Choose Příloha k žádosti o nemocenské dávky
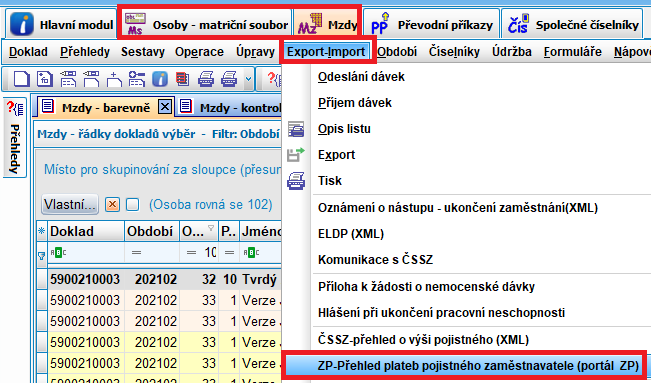The width and height of the screenshot is (651, 383). click(426, 287)
